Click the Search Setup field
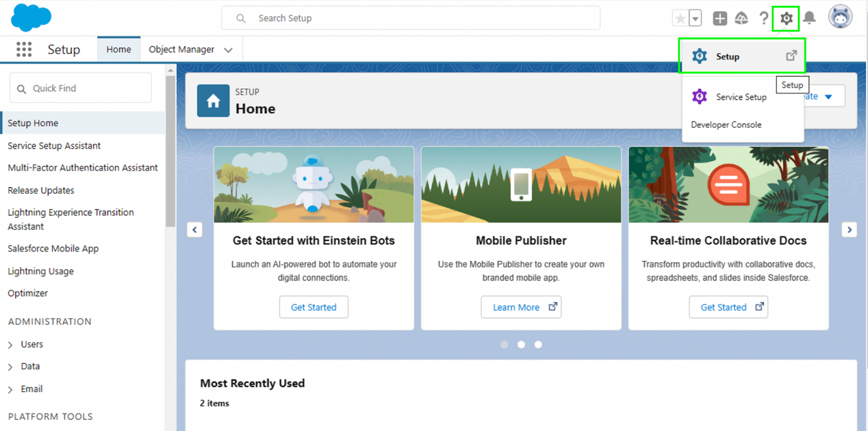Image resolution: width=868 pixels, height=431 pixels. (x=411, y=18)
